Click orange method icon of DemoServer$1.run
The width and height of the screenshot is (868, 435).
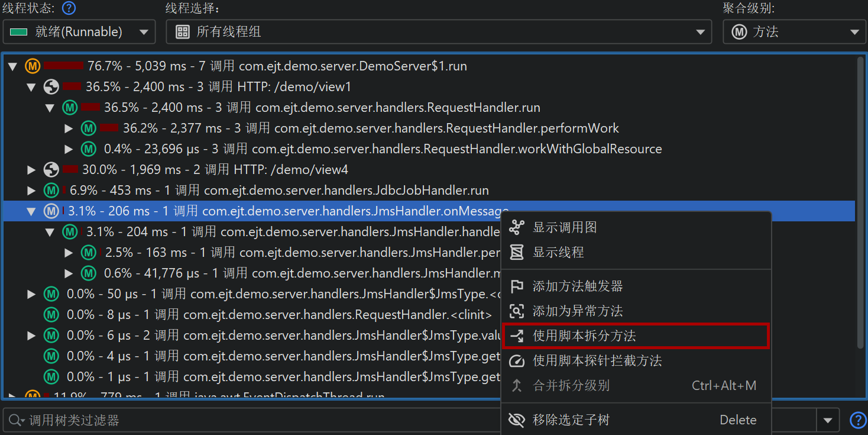[x=33, y=66]
